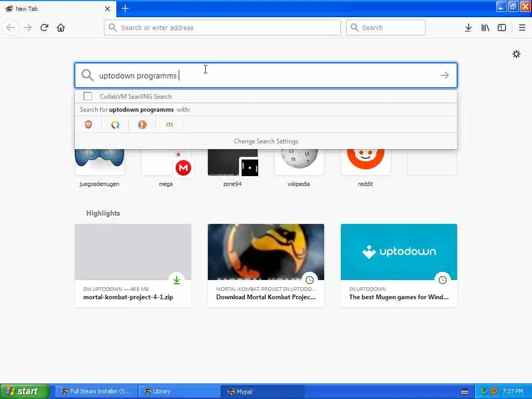
Task: Open the wikipedia top site
Action: coord(299,168)
